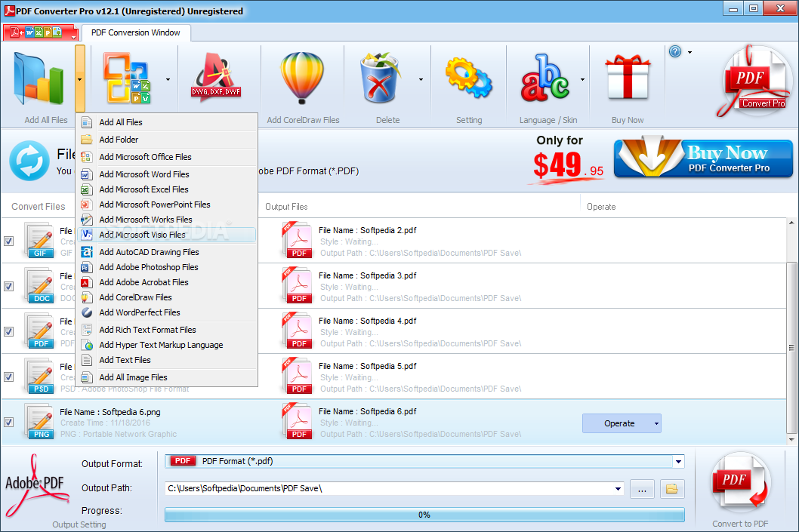The height and width of the screenshot is (532, 799).
Task: Choose Add Microsoft Excel Files
Action: (167, 189)
